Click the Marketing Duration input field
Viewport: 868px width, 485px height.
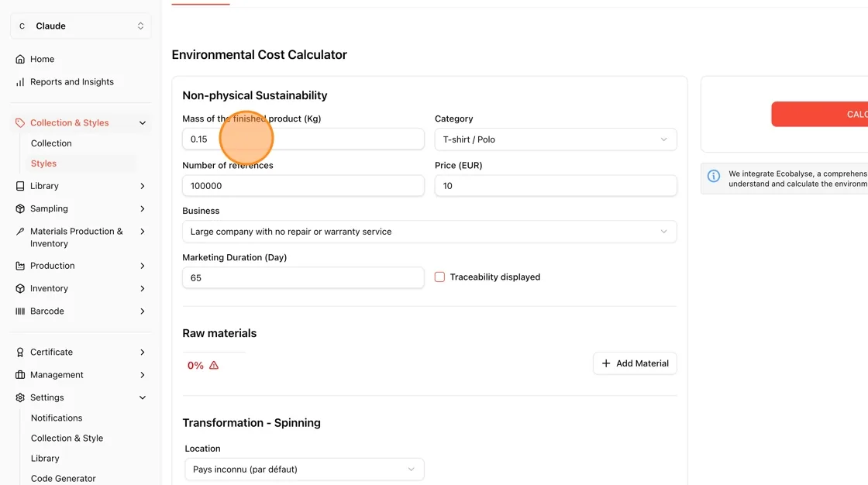303,278
